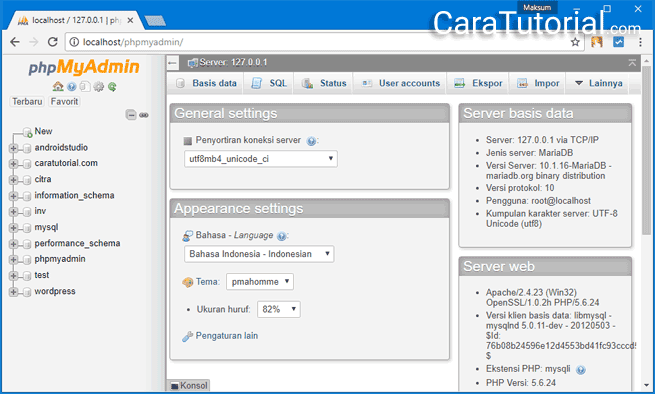Image resolution: width=655 pixels, height=394 pixels.
Task: Open the Lainnya more menu
Action: point(598,83)
